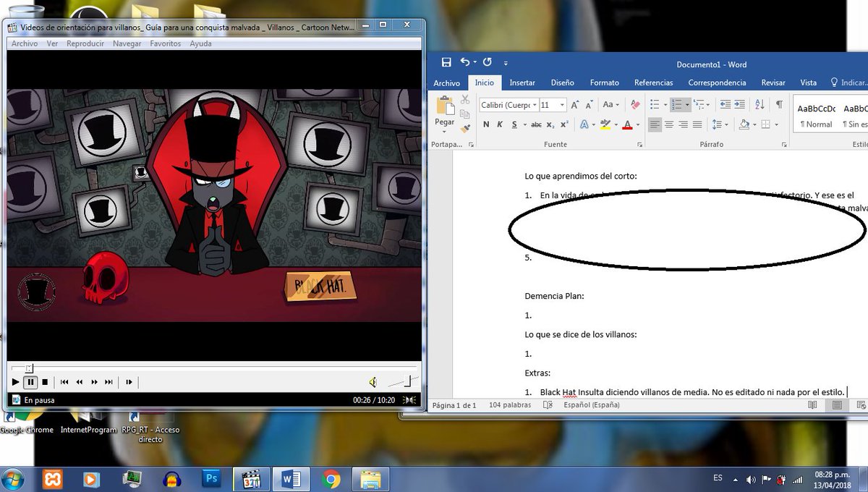The image size is (868, 492).
Task: Click the Stop button in the media player
Action: (x=45, y=382)
